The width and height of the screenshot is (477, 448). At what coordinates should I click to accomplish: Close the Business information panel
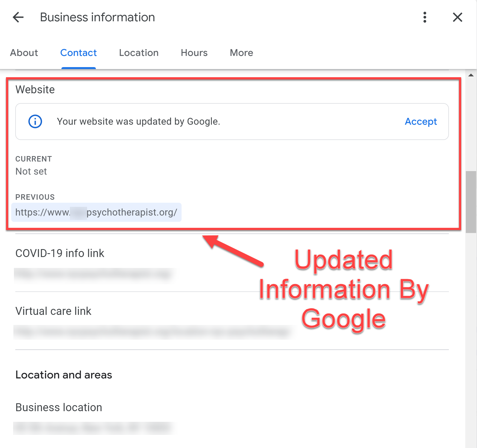tap(457, 17)
